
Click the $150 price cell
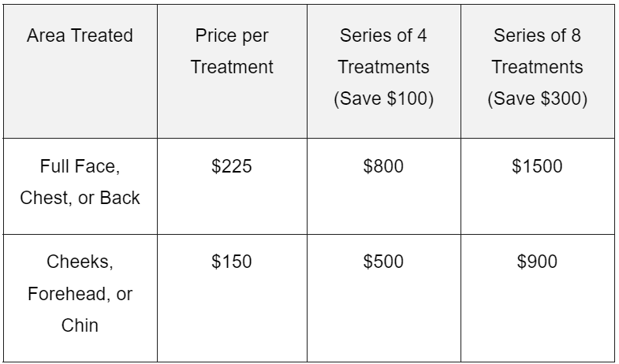[x=232, y=262]
